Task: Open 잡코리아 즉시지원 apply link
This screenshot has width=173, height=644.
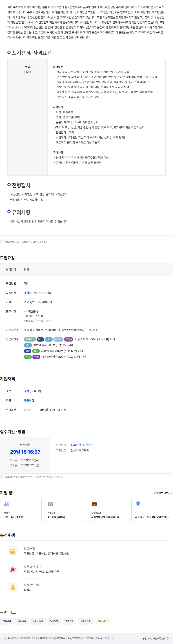Action: click(x=81, y=445)
